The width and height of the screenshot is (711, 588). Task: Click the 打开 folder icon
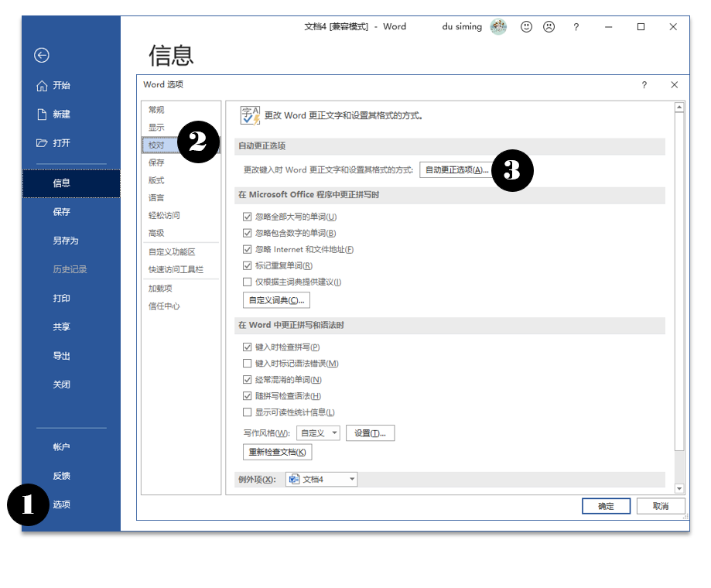pyautogui.click(x=42, y=143)
